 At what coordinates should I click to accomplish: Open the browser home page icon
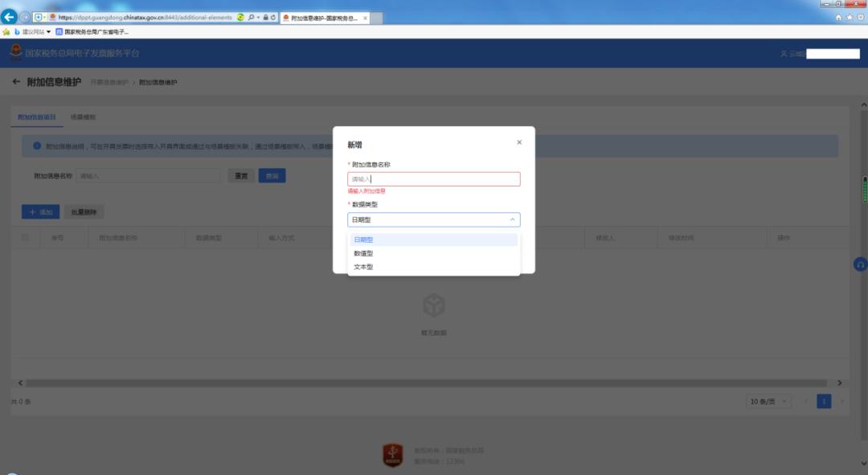(839, 17)
